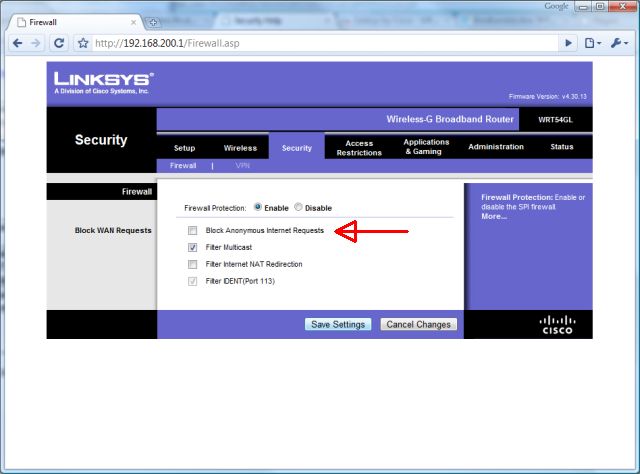Click the Go arrow beside address bar
Viewport: 640px width, 474px height.
click(x=568, y=43)
